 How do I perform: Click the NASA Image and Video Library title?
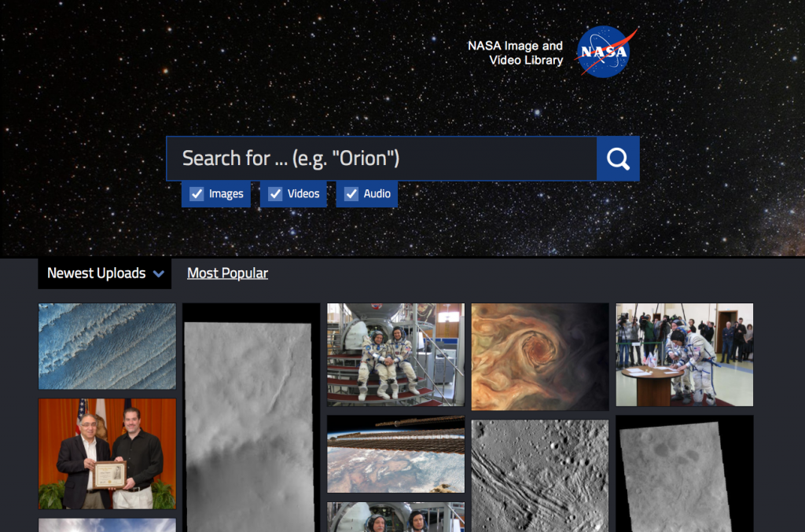[x=515, y=52]
